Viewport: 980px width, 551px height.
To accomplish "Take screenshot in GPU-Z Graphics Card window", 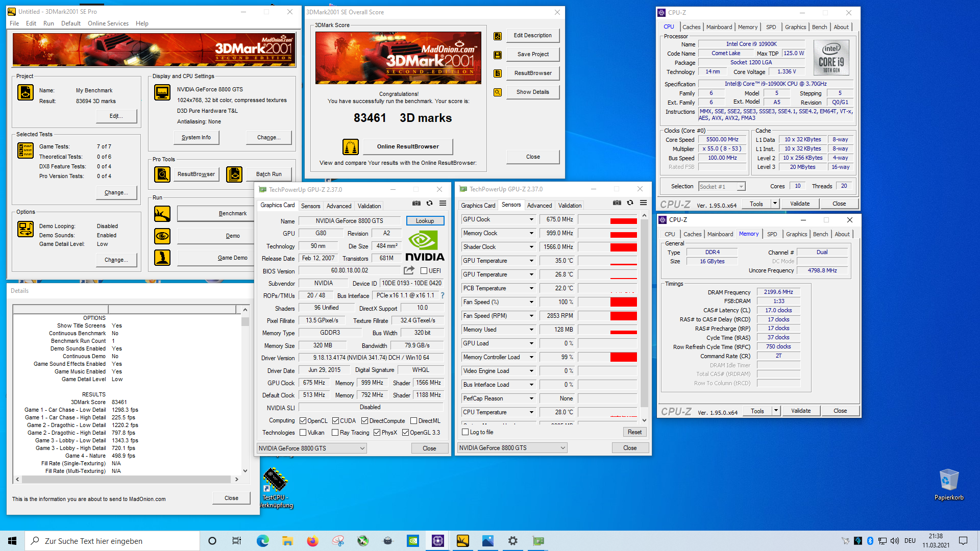I will point(416,203).
